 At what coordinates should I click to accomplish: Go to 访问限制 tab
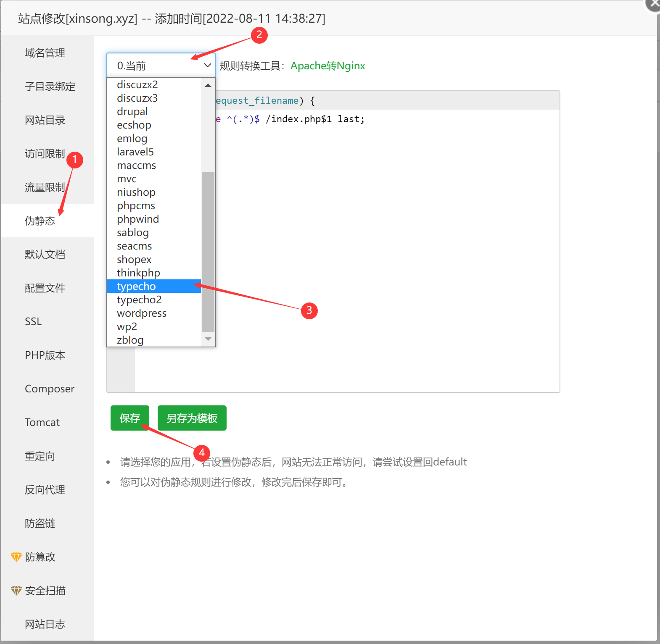click(x=45, y=154)
